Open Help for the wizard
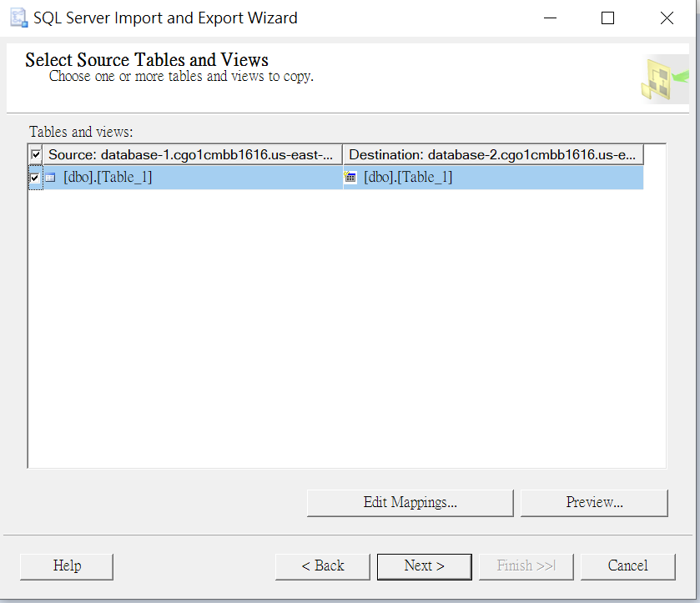 click(x=67, y=566)
